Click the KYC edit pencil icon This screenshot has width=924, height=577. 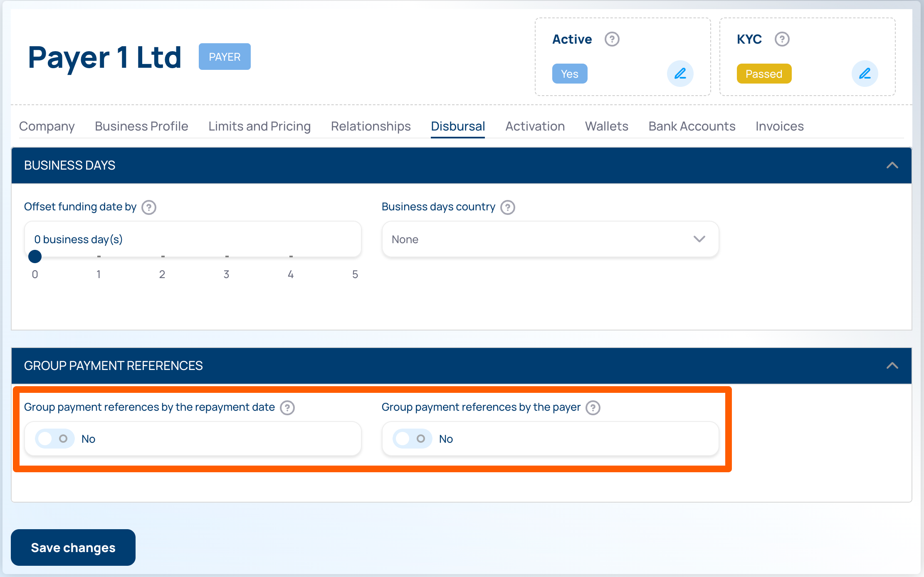coord(865,74)
